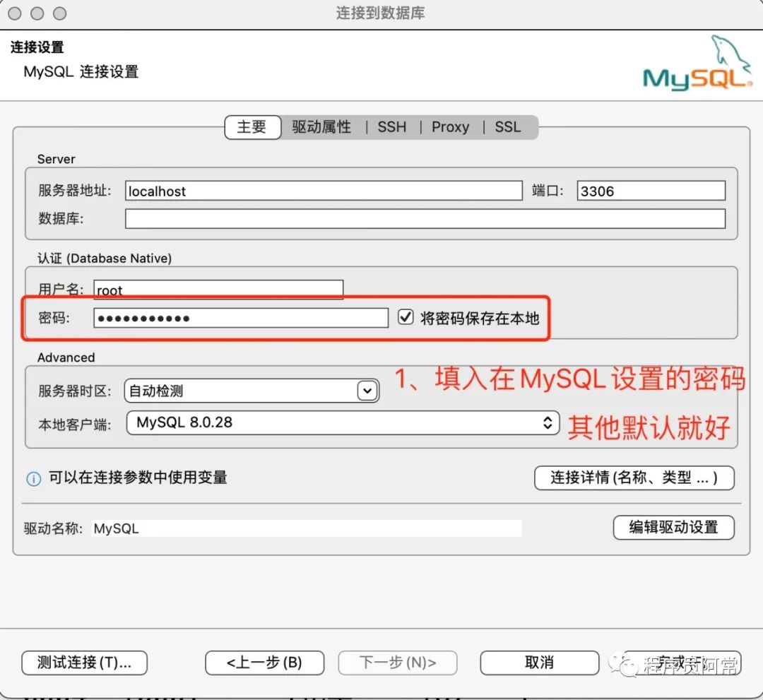Focus the server address field with localhost
The height and width of the screenshot is (700, 763).
324,191
